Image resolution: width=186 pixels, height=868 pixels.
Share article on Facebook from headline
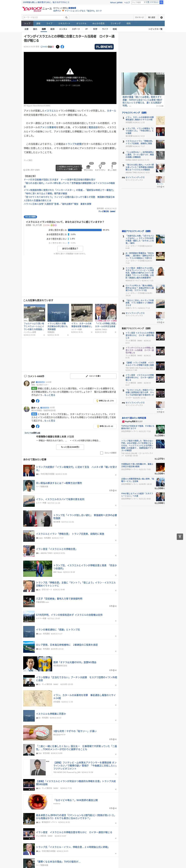pyautogui.click(x=62, y=47)
